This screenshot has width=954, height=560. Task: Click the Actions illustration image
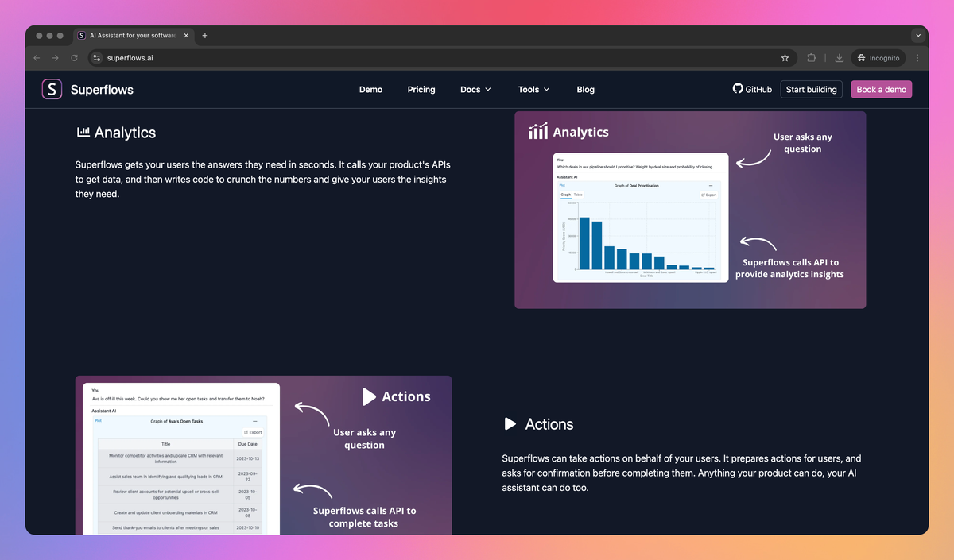(263, 455)
